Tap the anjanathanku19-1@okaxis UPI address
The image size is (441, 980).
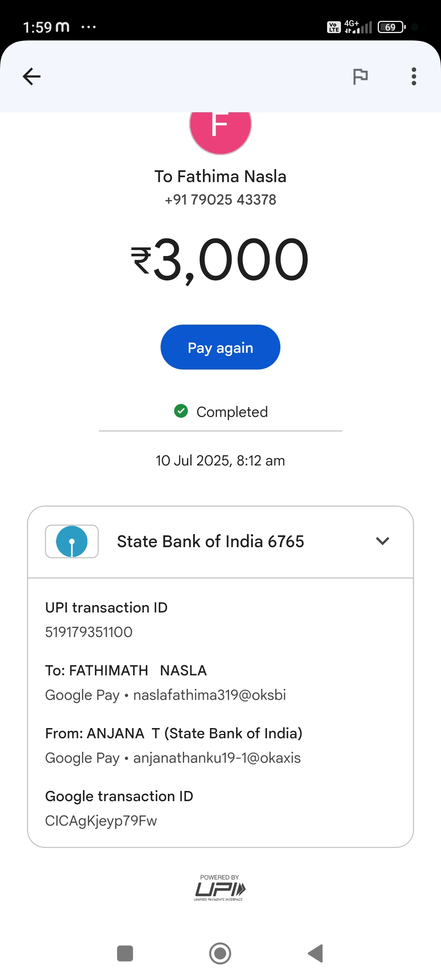[217, 758]
